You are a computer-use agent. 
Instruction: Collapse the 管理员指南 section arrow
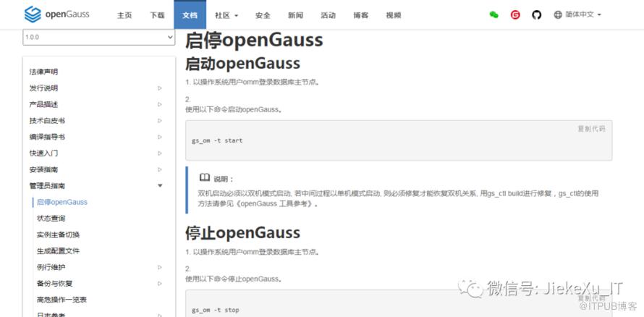tap(160, 185)
